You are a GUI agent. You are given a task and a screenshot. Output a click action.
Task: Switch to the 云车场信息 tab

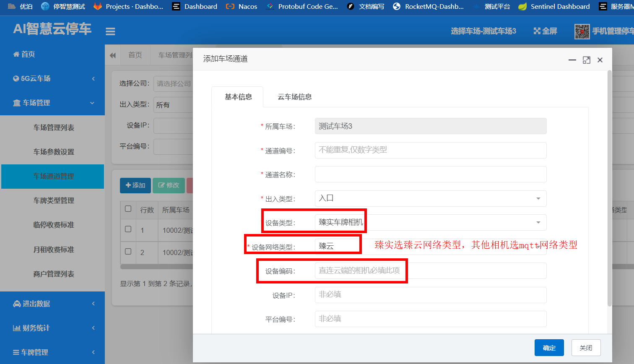click(295, 97)
